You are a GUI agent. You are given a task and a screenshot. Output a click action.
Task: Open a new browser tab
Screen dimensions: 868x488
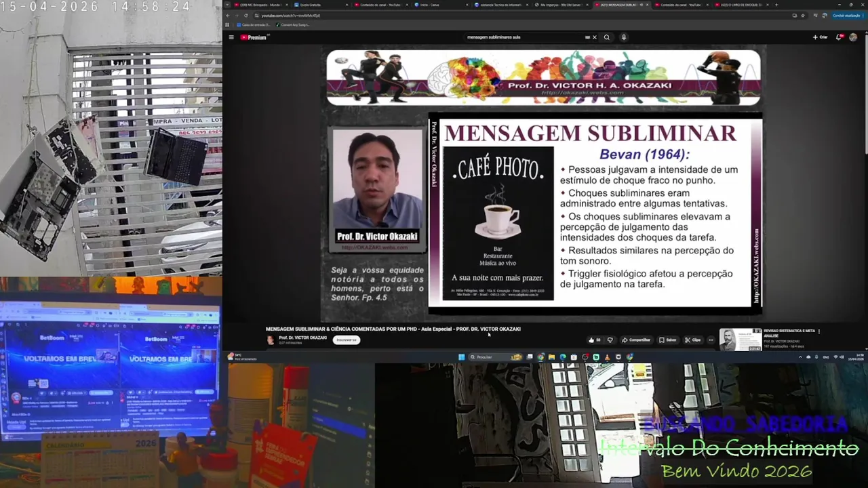coord(776,5)
